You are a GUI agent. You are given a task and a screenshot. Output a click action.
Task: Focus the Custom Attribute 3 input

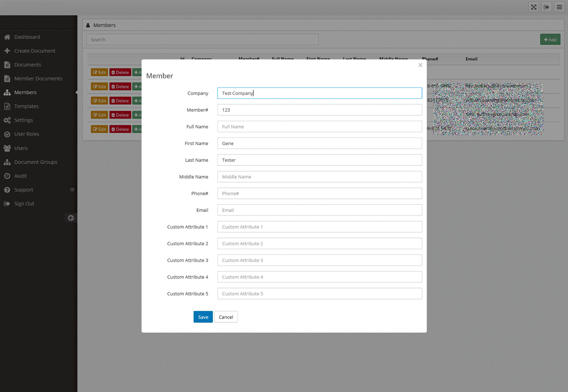pos(319,260)
